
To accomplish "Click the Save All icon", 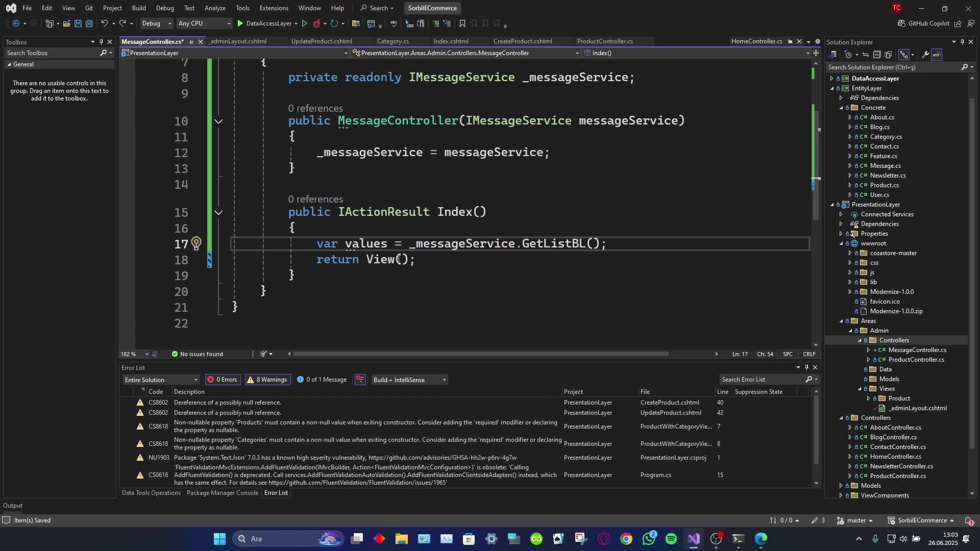I will click(x=89, y=23).
